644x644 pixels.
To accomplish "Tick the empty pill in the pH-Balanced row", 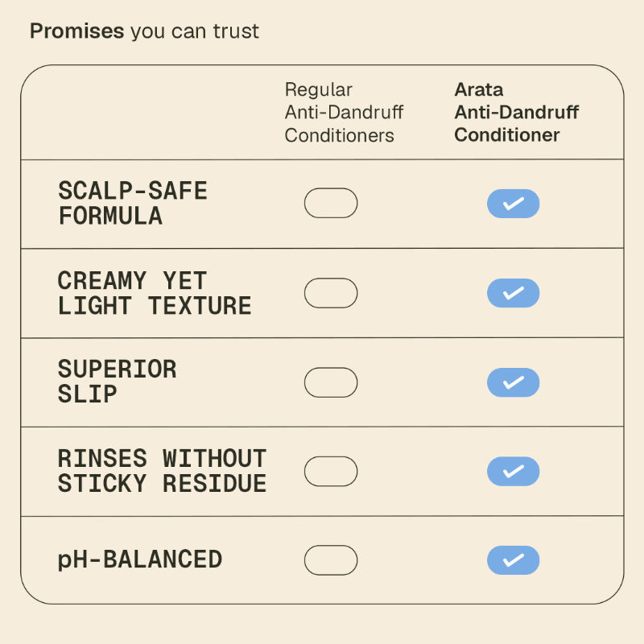I will click(x=330, y=560).
